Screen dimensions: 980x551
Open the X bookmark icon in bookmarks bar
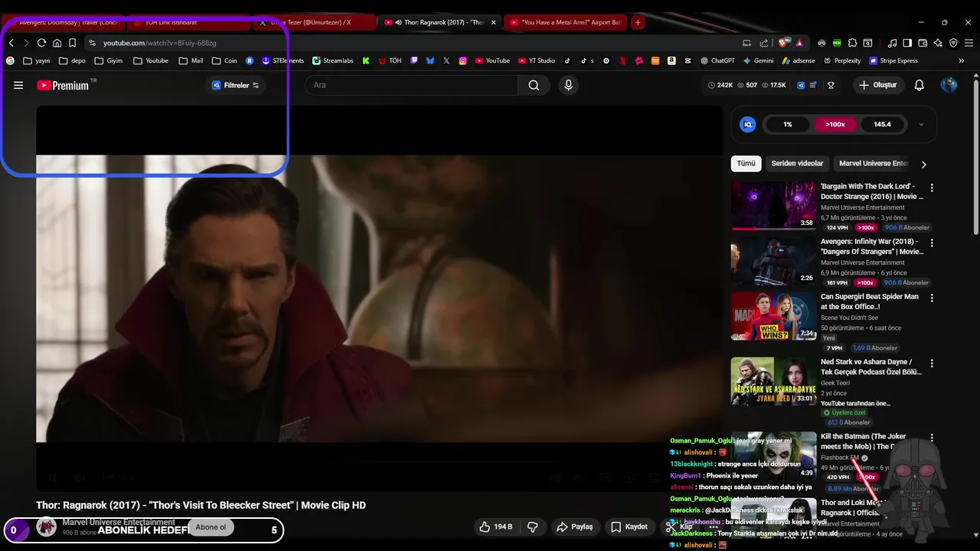pos(446,60)
